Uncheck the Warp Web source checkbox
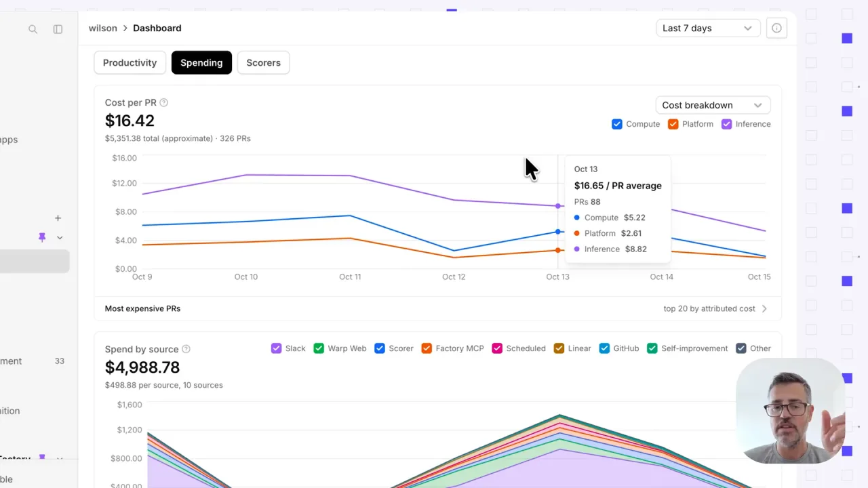Viewport: 868px width, 488px height. [x=319, y=348]
